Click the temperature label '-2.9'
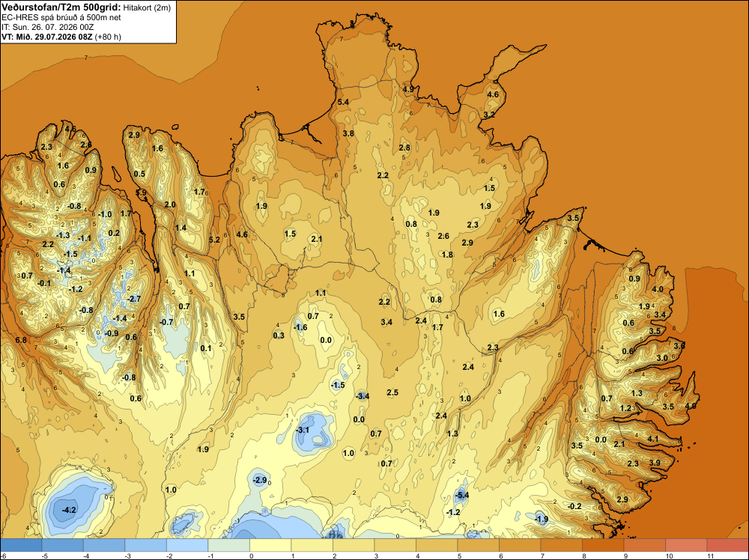Viewport: 749px width, 560px height. (x=259, y=480)
